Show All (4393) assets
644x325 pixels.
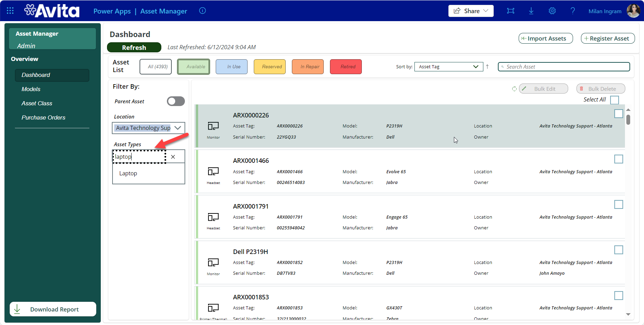(155, 67)
